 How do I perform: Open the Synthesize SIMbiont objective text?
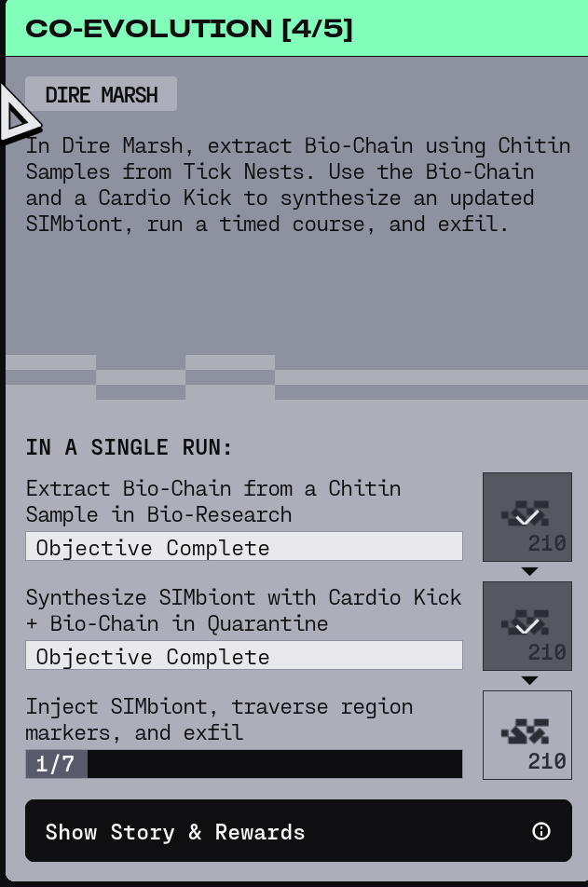click(x=243, y=610)
